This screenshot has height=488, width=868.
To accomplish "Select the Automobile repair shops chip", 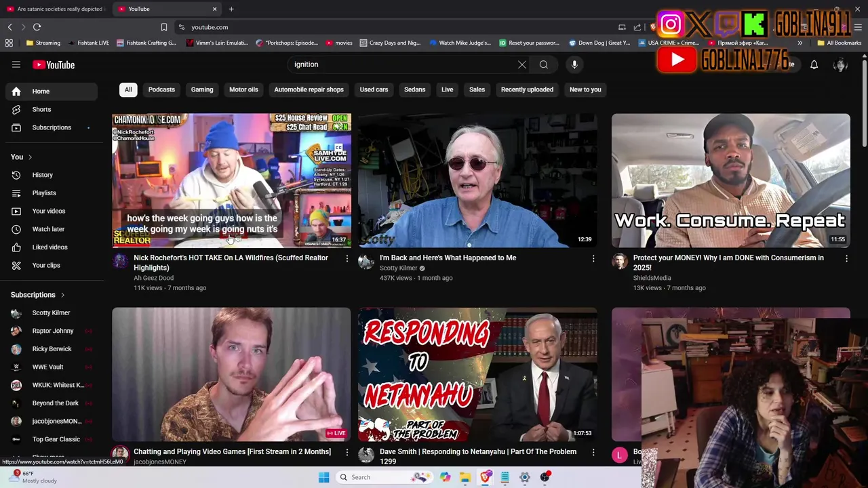I will tap(309, 89).
